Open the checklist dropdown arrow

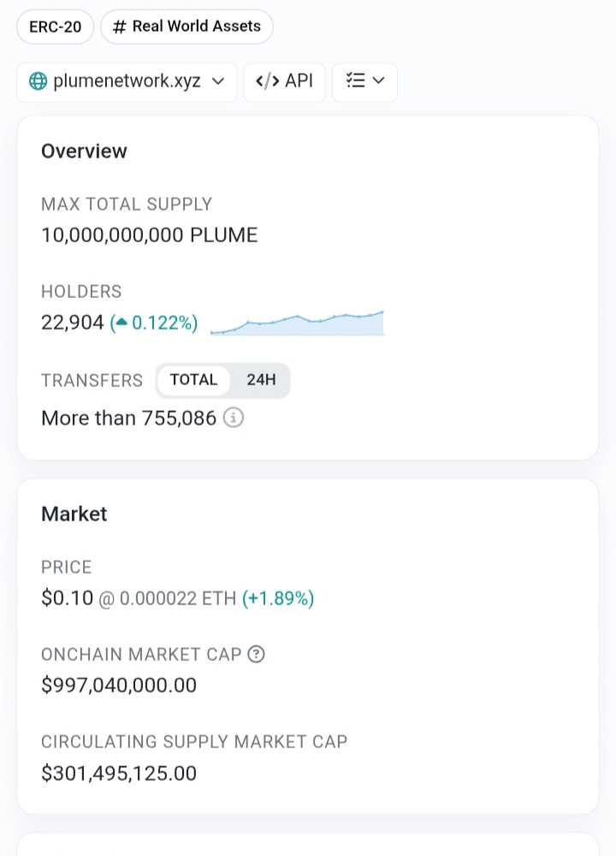coord(378,81)
